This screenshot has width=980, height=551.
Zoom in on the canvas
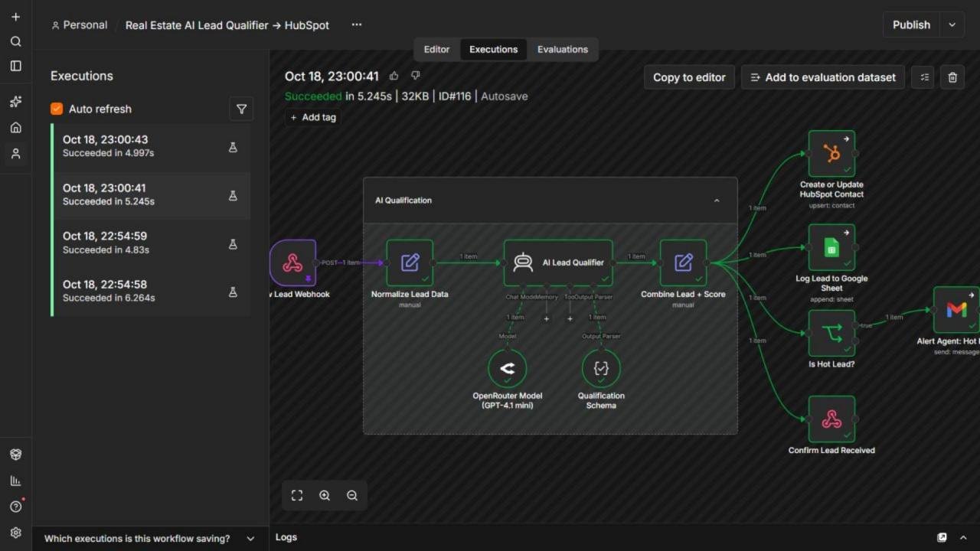[325, 495]
